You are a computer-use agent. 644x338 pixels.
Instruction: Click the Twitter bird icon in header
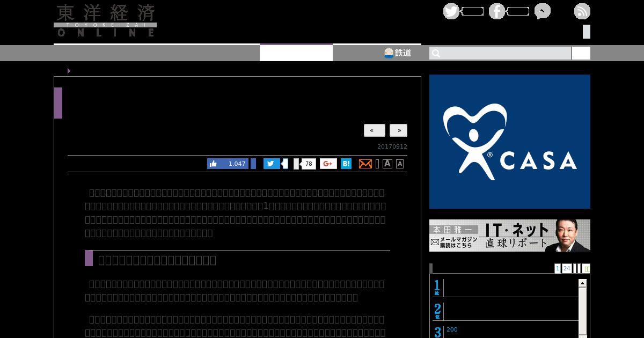(x=451, y=11)
